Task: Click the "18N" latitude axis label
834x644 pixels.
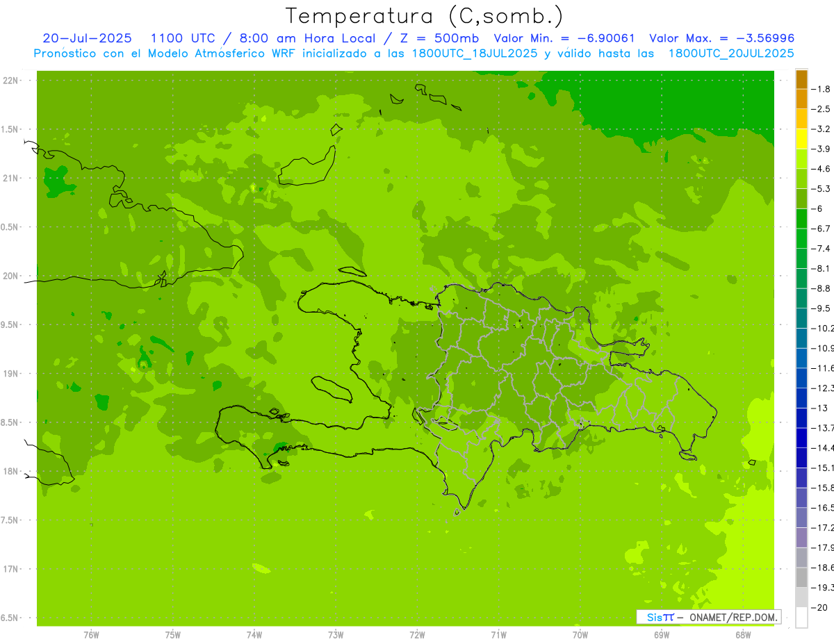Action: tap(10, 472)
